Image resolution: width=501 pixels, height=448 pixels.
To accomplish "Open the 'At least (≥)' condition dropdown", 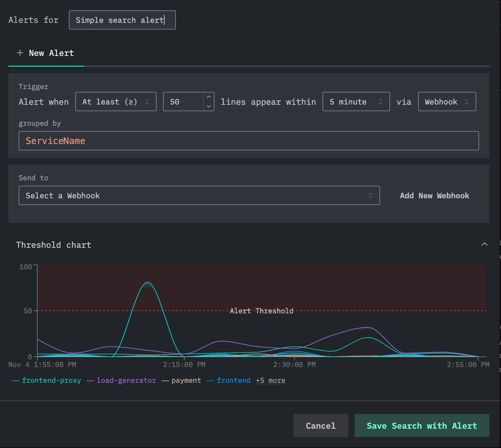I will click(116, 102).
